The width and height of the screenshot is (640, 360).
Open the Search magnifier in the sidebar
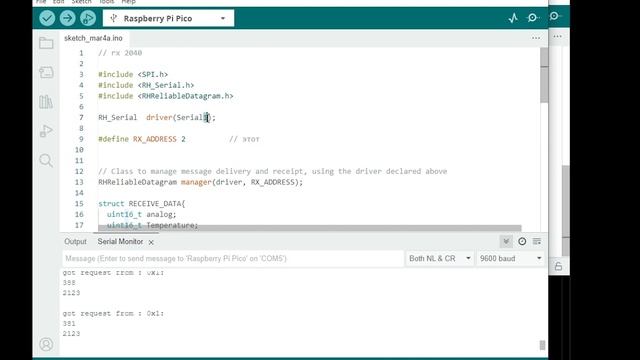(x=46, y=160)
